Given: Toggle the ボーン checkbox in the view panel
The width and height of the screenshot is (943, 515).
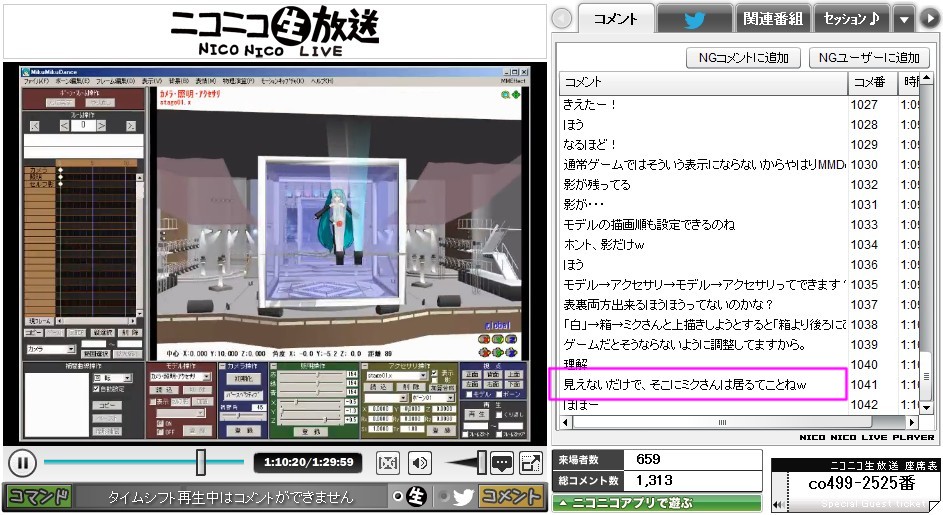Looking at the screenshot, I should pos(497,395).
